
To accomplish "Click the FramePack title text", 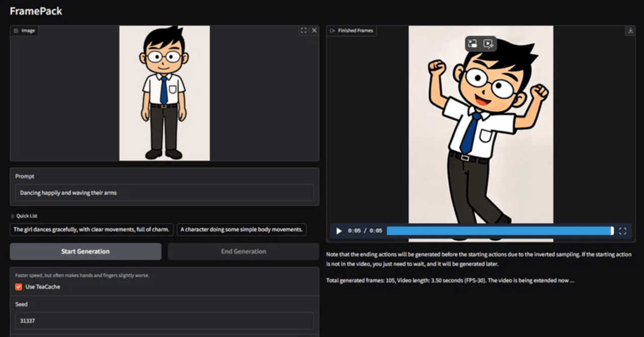I will point(36,11).
